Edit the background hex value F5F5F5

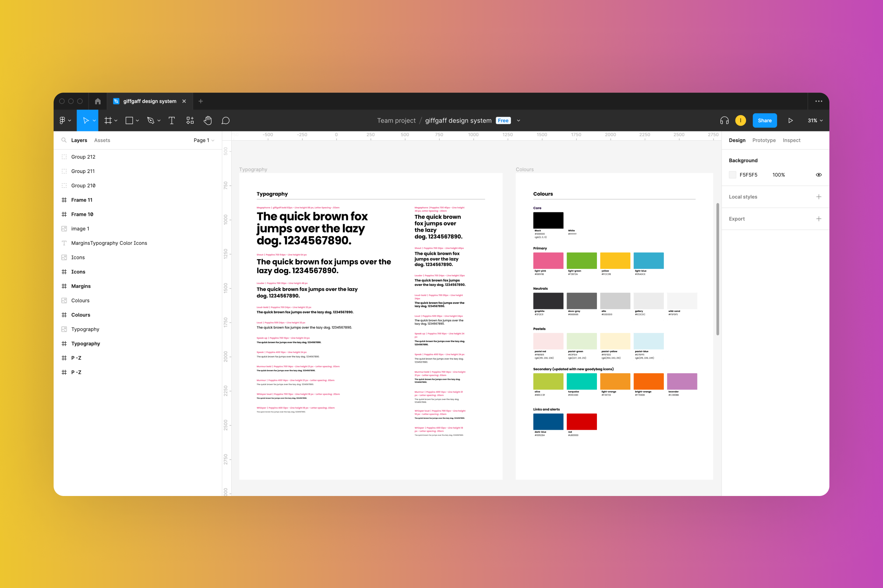click(x=748, y=175)
